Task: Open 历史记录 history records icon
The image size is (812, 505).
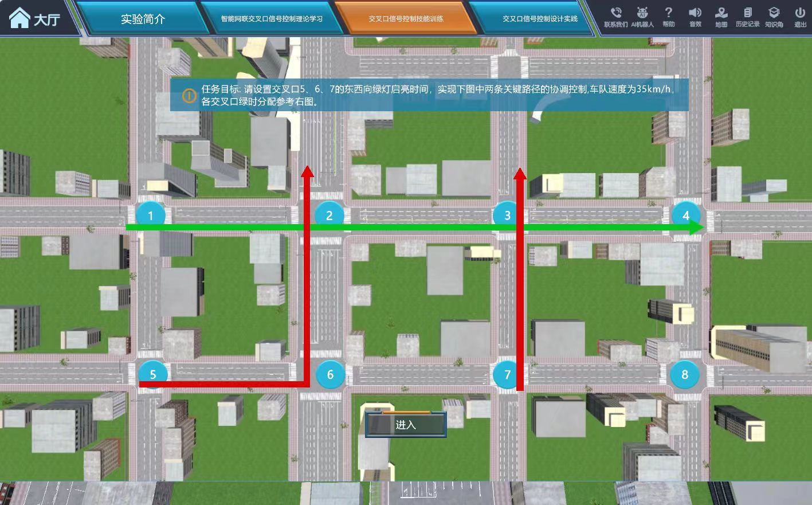Action: coord(747,13)
